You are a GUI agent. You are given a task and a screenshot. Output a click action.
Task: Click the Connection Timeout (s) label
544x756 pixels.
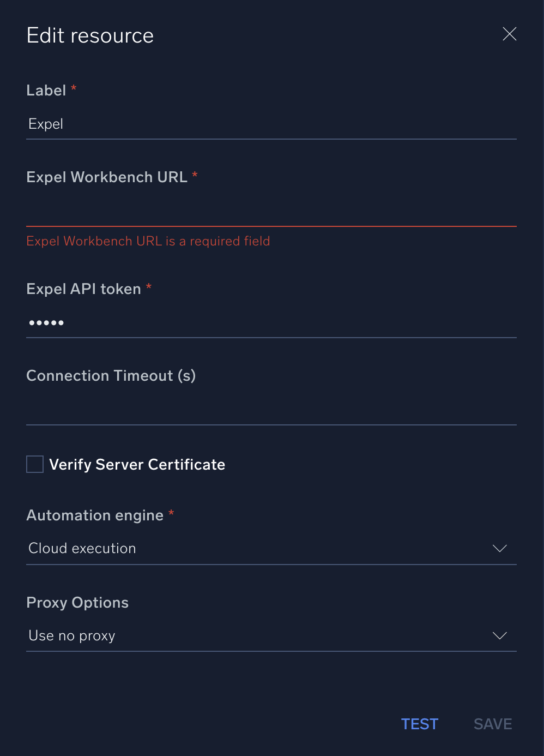coord(111,376)
